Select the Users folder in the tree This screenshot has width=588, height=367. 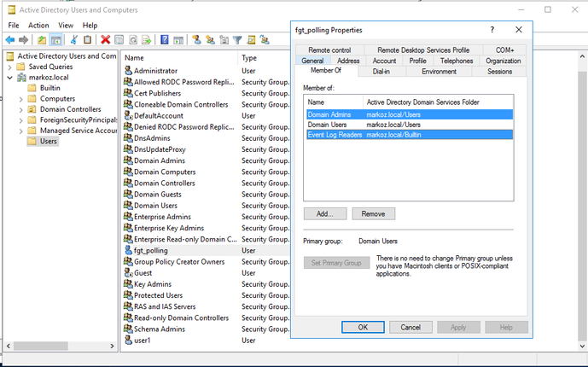[49, 142]
